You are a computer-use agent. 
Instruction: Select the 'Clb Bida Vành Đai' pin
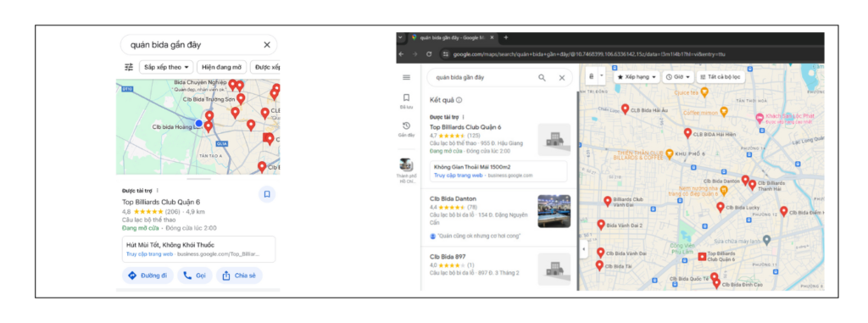click(601, 253)
